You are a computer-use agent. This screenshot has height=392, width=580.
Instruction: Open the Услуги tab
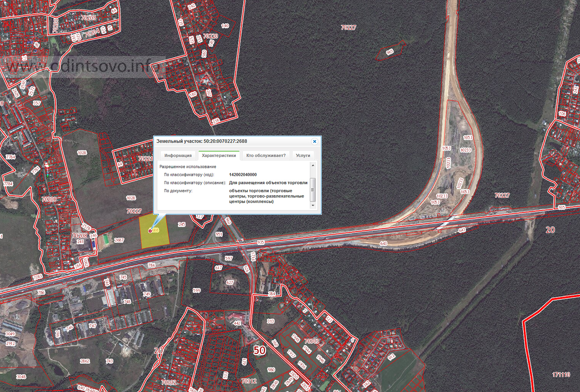pos(303,156)
